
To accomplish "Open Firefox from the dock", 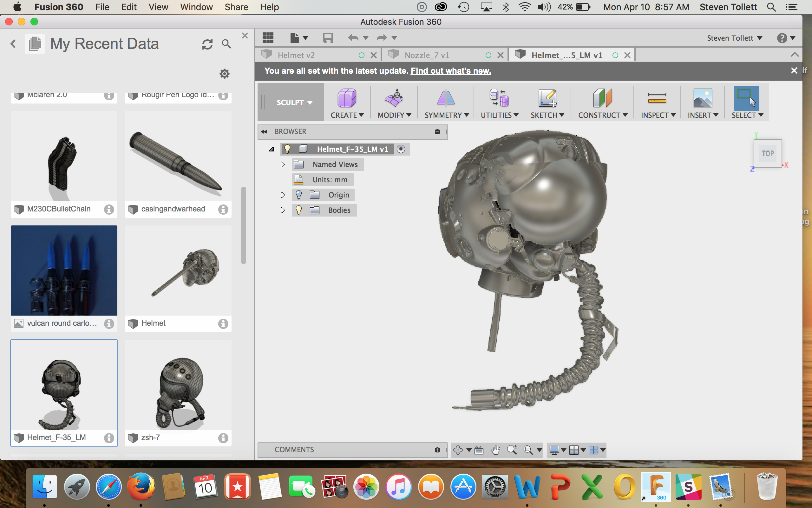I will click(141, 486).
